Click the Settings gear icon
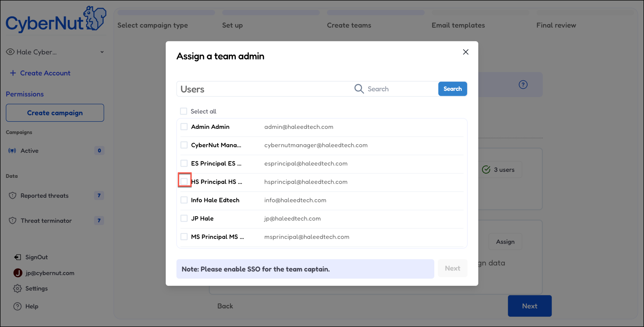644x327 pixels. point(17,289)
